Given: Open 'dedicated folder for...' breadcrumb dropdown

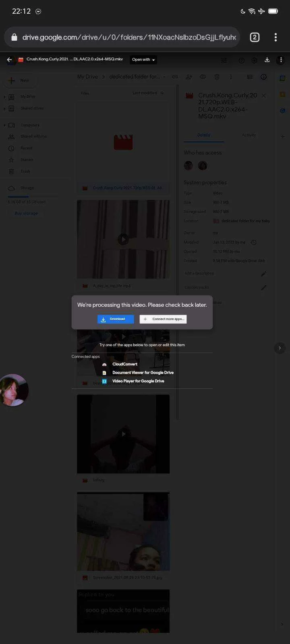Looking at the screenshot, I should point(137,76).
